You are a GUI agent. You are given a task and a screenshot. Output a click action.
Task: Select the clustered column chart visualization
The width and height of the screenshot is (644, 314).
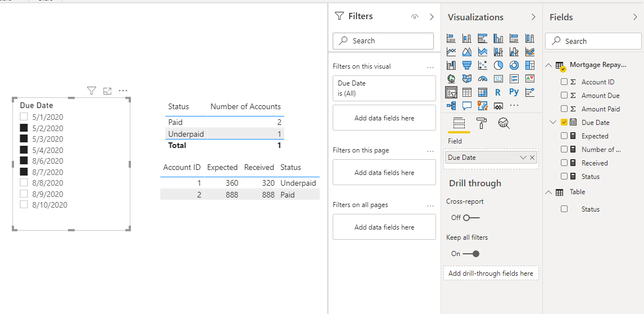tap(498, 39)
